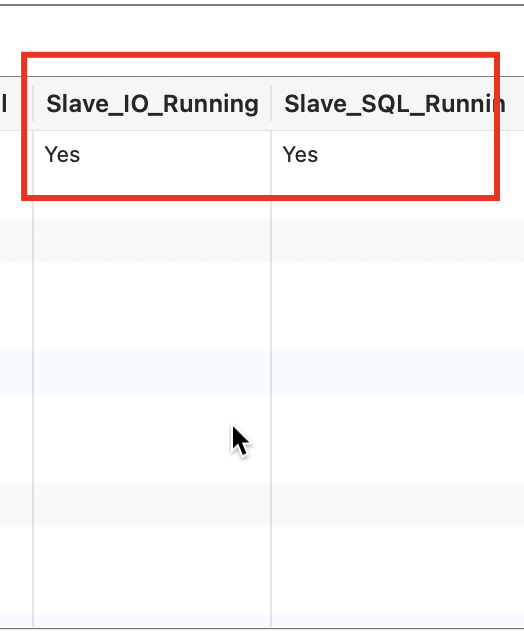524x638 pixels.
Task: Click the cut-off column header left of Slave_IO_Running
Action: tap(15, 104)
